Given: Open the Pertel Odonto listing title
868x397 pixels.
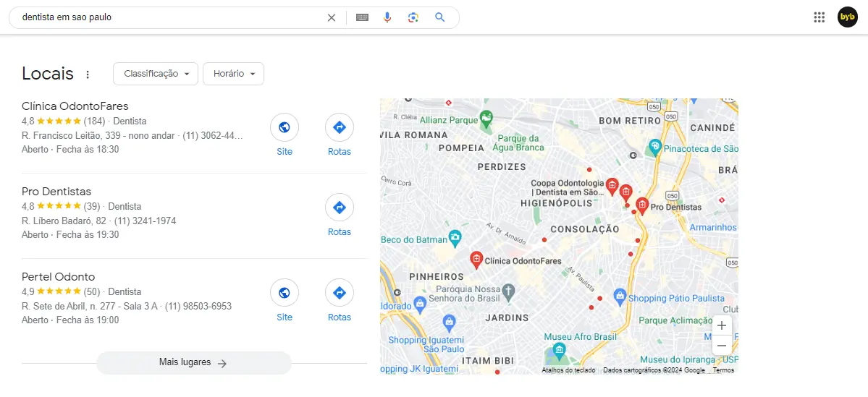Looking at the screenshot, I should point(58,276).
